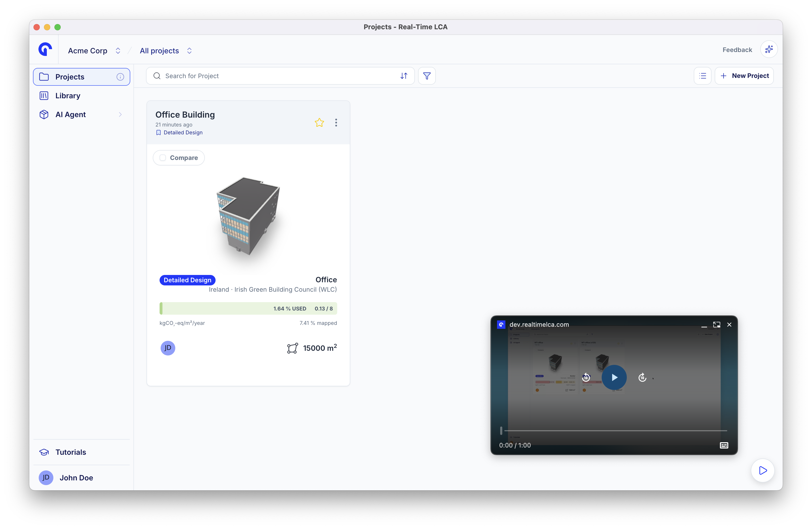The image size is (812, 529).
Task: Star the Office Building project
Action: click(x=319, y=122)
